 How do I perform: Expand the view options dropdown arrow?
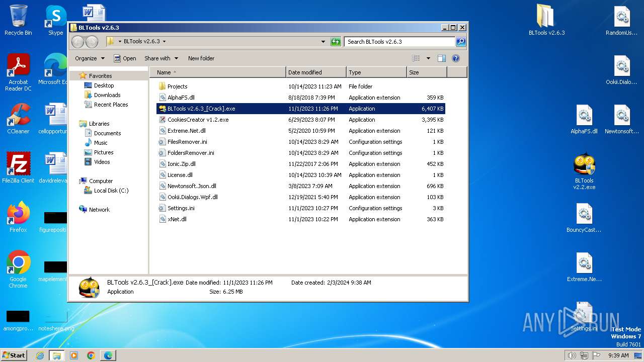pos(428,58)
